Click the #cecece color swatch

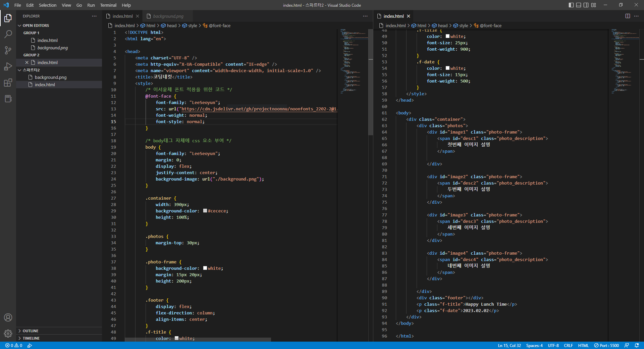tap(205, 211)
